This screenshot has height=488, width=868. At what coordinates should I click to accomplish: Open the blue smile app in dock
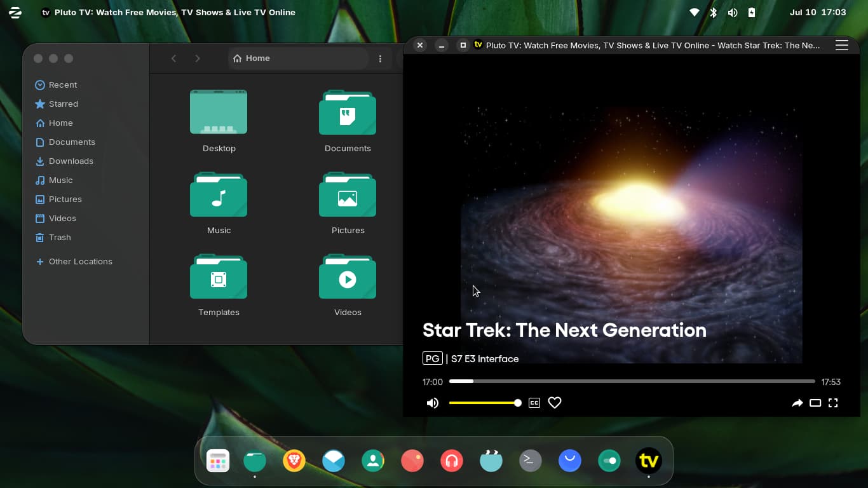[570, 461]
